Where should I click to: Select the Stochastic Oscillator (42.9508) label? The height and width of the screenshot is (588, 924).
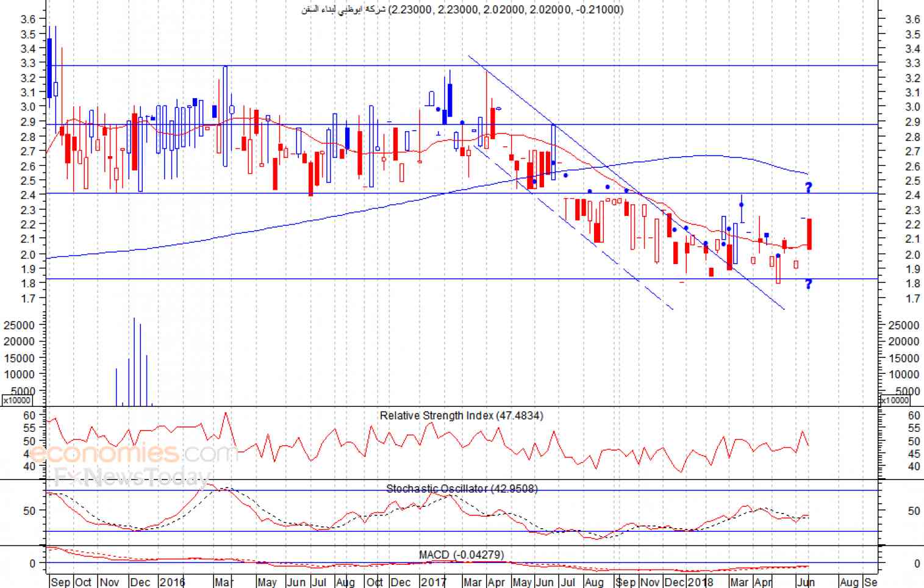(462, 489)
